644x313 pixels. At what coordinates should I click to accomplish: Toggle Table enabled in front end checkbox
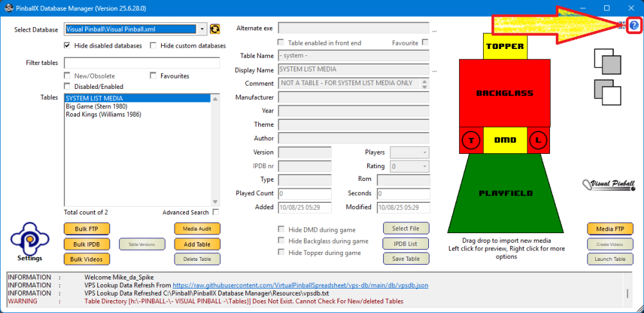point(281,43)
